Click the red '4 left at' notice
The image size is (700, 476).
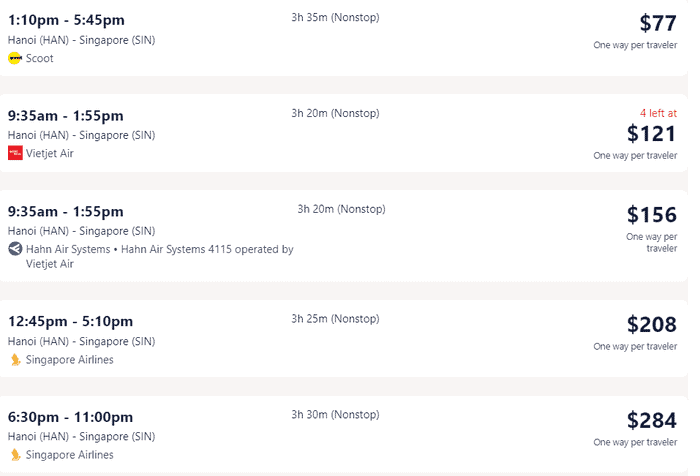click(658, 113)
